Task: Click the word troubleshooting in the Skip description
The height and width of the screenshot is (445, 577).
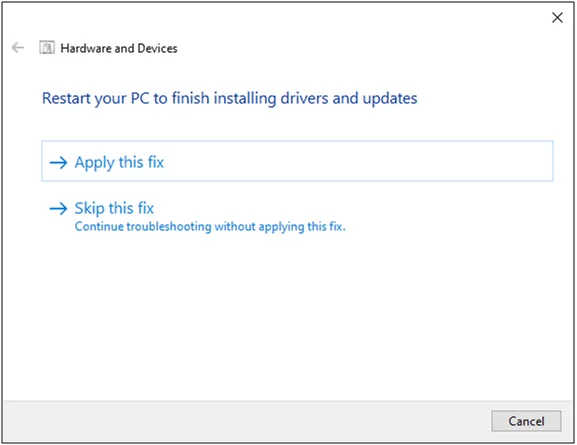Action: click(169, 226)
